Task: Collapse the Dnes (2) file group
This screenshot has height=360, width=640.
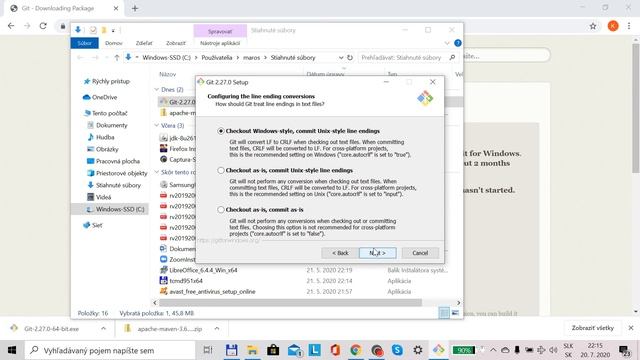Action: coord(156,89)
